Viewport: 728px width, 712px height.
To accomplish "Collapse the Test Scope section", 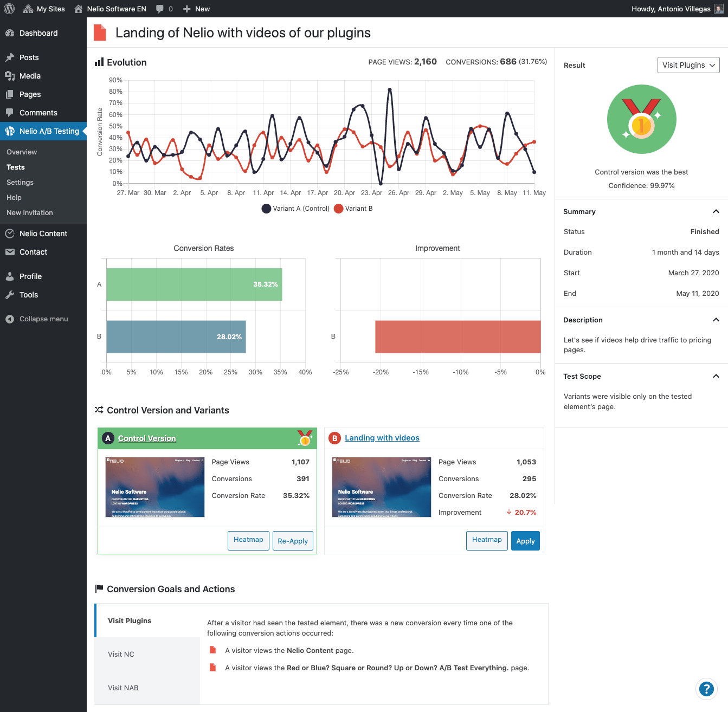I will pos(716,376).
